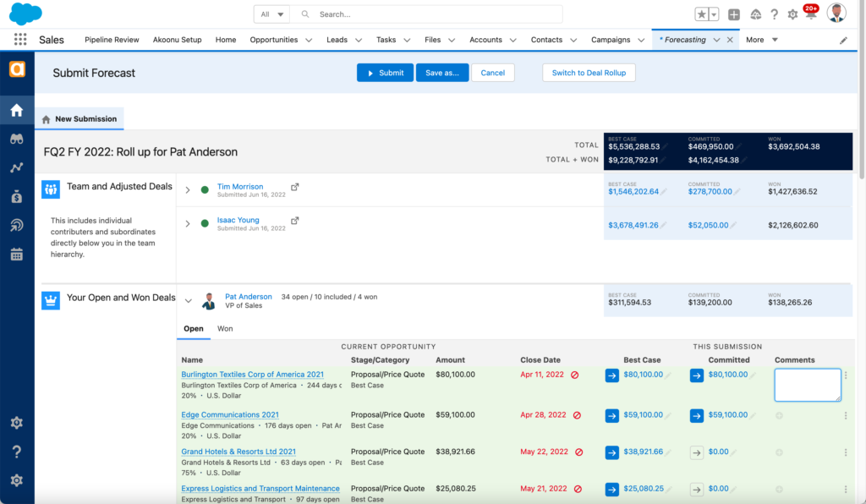Toggle Committed inclusion for Grand Hotels & Resorts deal
This screenshot has width=866, height=504.
coord(696,452)
